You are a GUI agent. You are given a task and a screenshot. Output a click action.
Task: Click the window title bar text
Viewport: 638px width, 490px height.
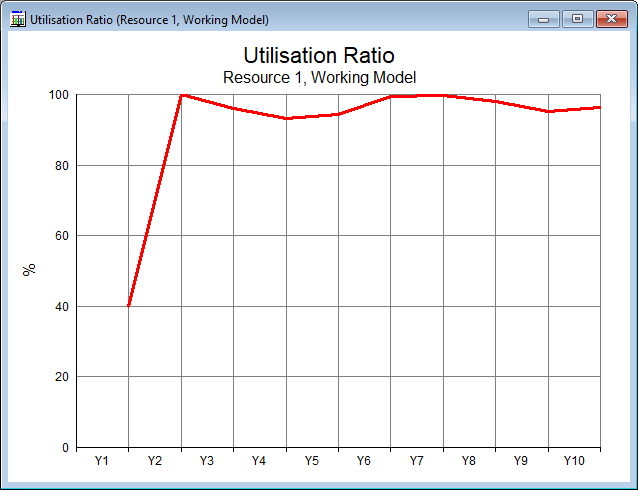[149, 20]
